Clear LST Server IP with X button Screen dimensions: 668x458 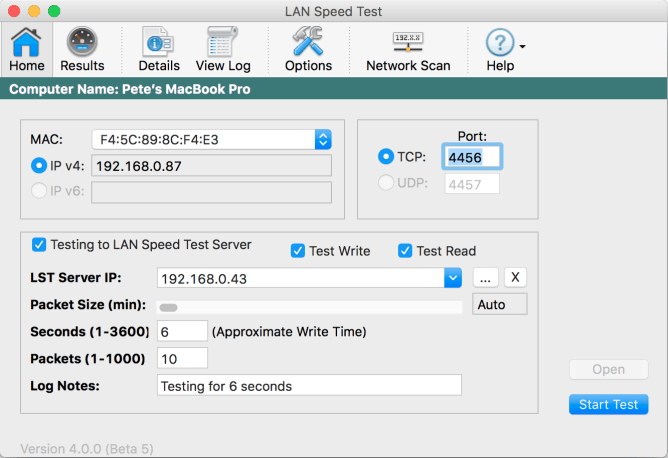[514, 277]
